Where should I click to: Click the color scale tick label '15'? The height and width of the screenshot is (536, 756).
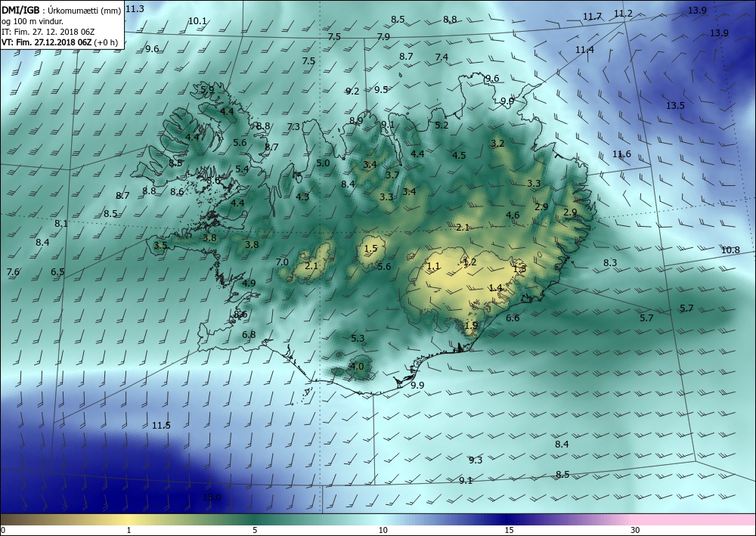coord(509,530)
